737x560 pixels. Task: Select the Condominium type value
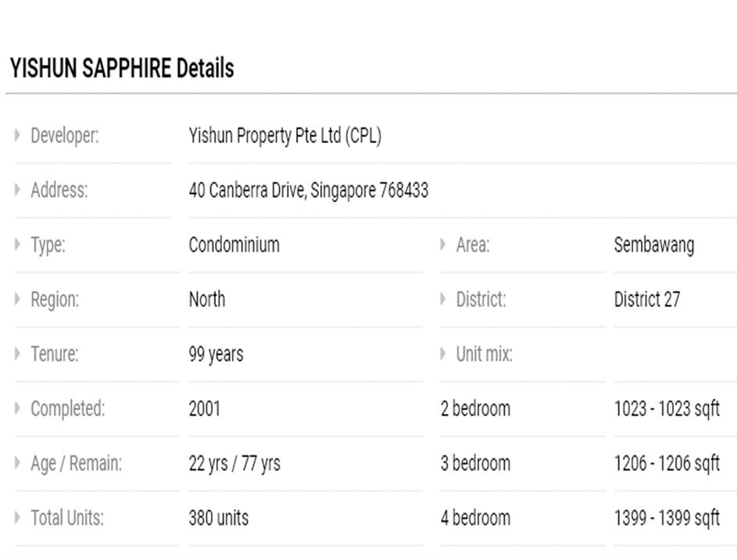[x=234, y=245]
